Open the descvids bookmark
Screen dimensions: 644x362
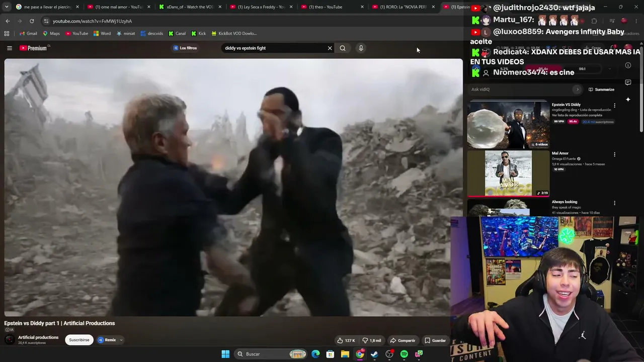(x=152, y=34)
